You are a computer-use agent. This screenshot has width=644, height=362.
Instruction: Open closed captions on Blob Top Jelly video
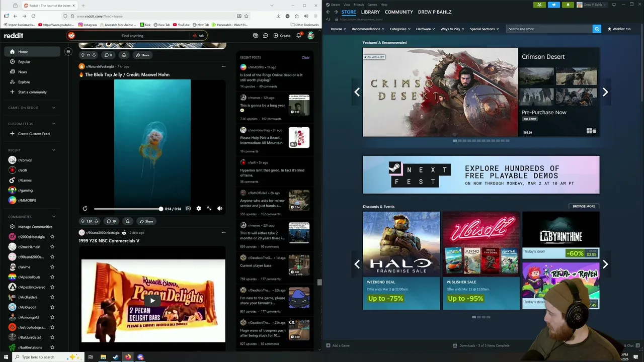tap(188, 209)
